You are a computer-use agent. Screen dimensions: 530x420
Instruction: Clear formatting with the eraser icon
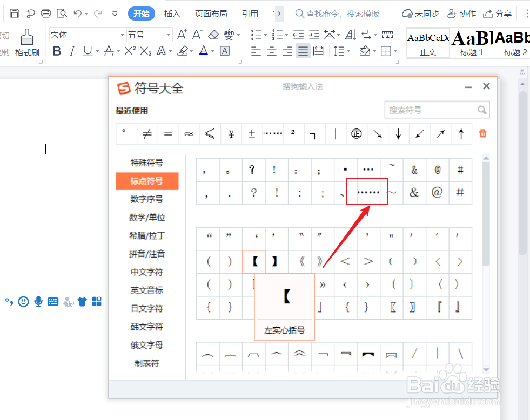click(213, 33)
